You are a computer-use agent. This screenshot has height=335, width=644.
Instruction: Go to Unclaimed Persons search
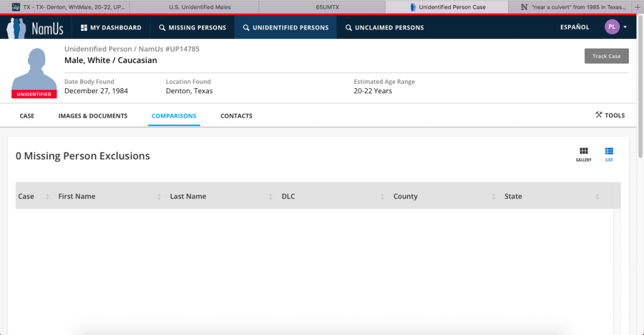(x=384, y=28)
